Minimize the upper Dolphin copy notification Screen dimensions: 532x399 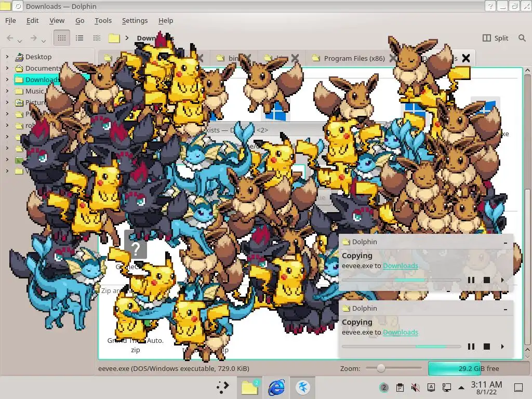(x=506, y=243)
